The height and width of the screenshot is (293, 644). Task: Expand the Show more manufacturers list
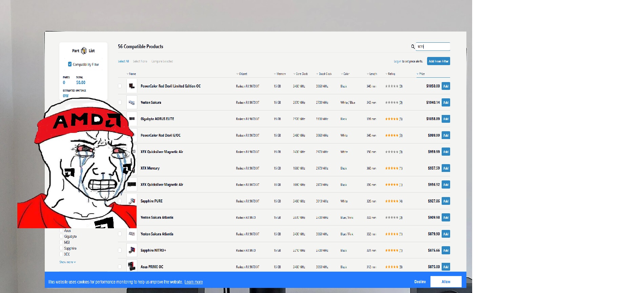click(x=67, y=262)
